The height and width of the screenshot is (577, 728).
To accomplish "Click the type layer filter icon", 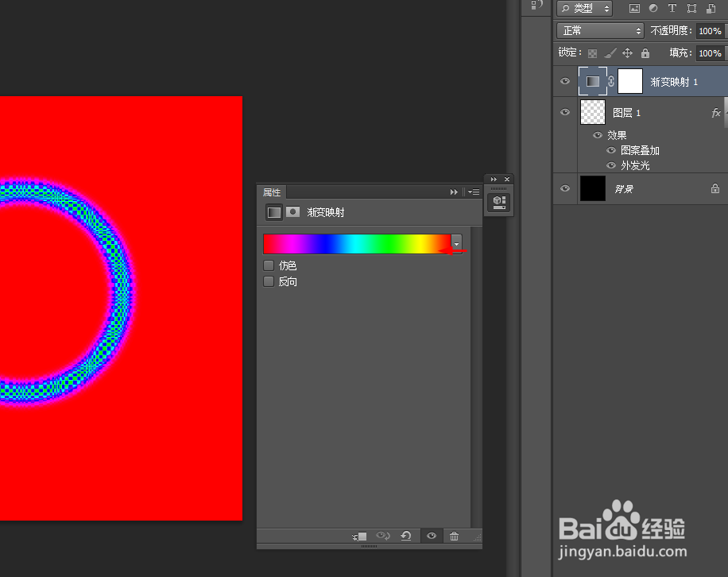I will (x=672, y=8).
